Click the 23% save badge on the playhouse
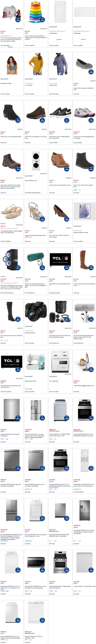 pos(18,20)
